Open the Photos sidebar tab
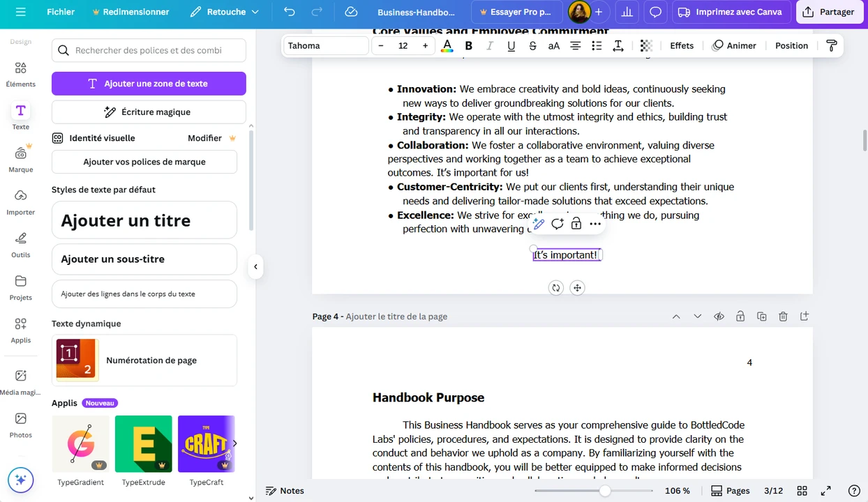The image size is (868, 502). [21, 425]
